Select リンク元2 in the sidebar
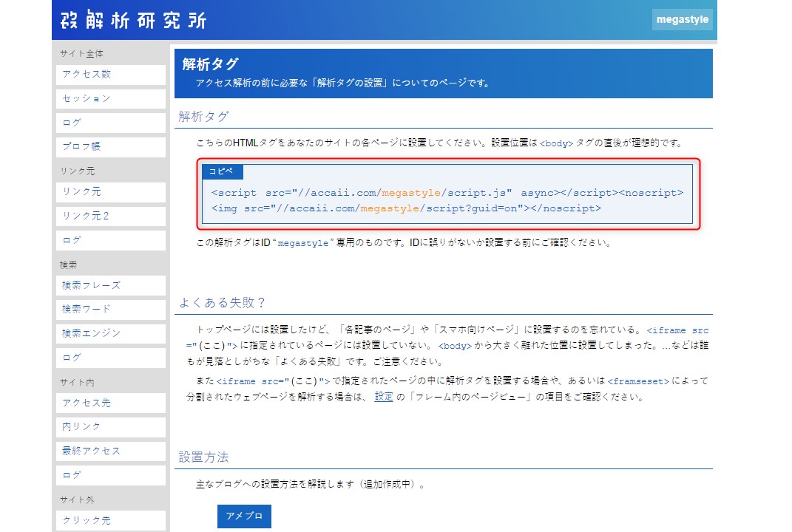This screenshot has width=792, height=532. (x=111, y=216)
